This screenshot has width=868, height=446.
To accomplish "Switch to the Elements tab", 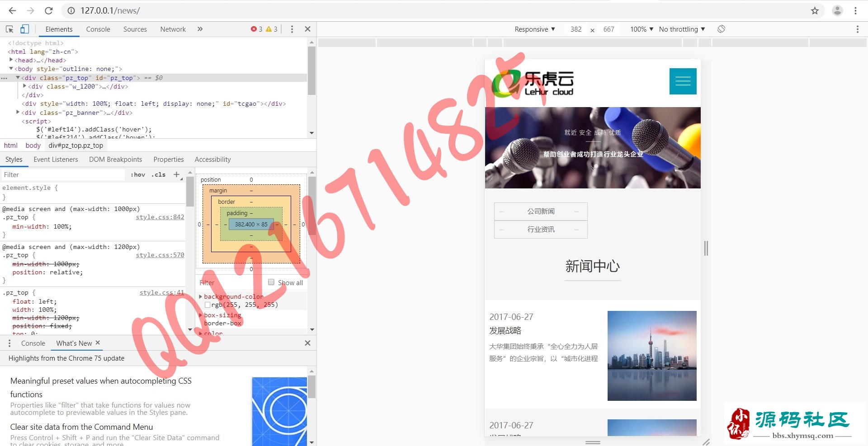I will coord(59,29).
